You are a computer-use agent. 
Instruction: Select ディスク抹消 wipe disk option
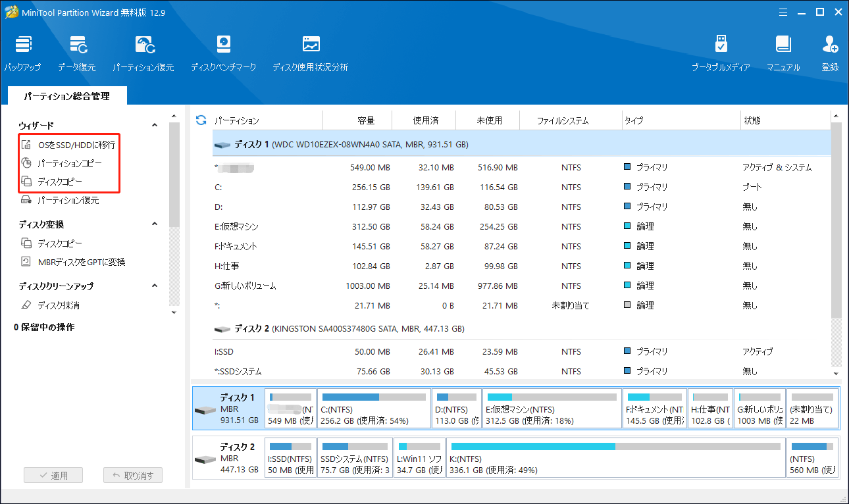pyautogui.click(x=50, y=305)
